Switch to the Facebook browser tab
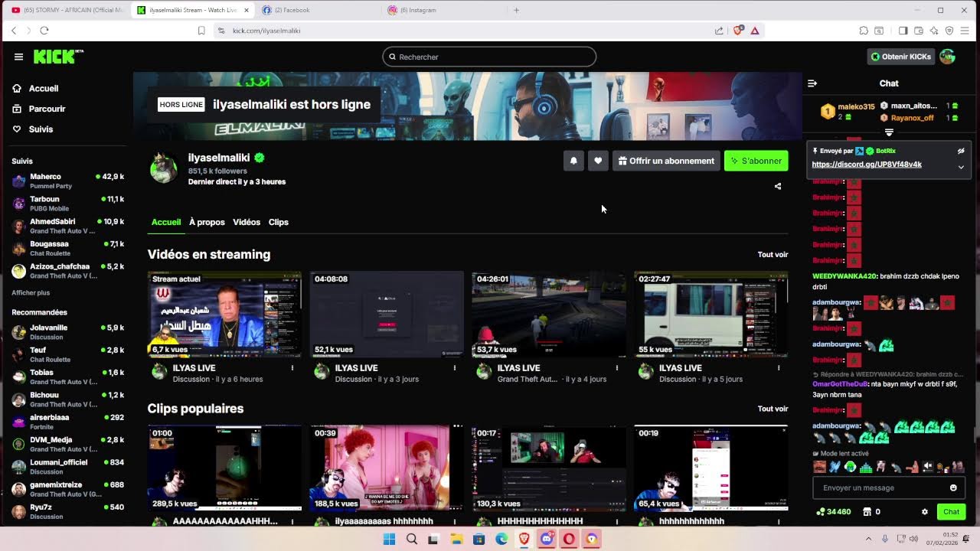Viewport: 980px width, 551px height. click(318, 10)
